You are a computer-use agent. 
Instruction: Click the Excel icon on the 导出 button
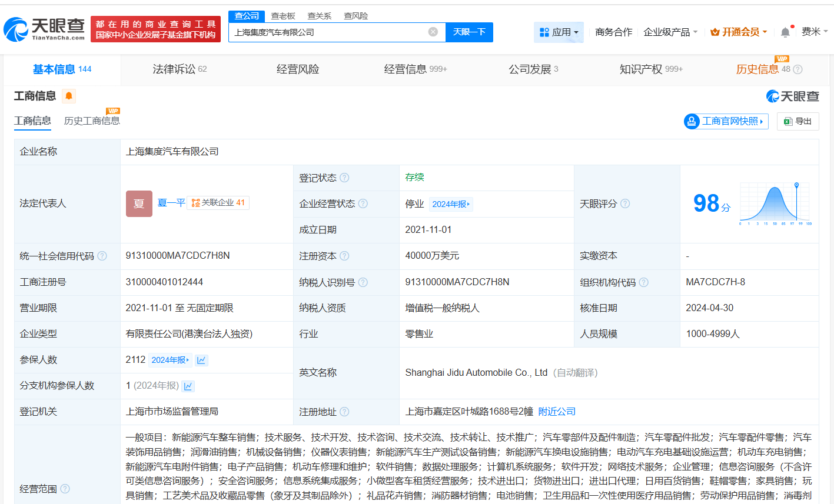tap(789, 121)
